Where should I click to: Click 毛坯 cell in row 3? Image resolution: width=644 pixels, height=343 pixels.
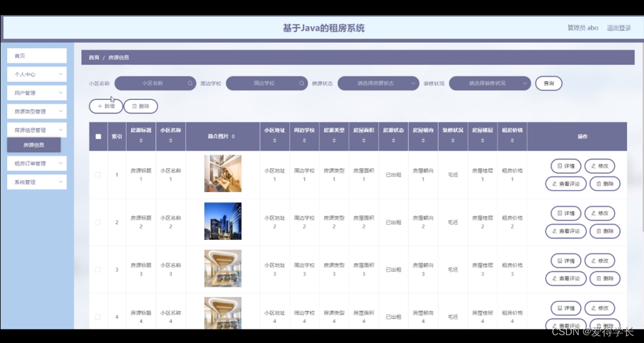coord(452,269)
